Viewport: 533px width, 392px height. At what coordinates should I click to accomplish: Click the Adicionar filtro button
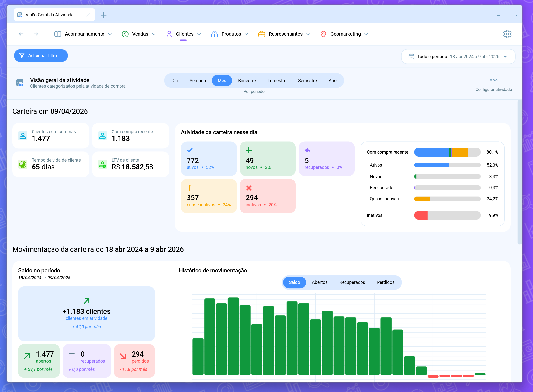41,56
